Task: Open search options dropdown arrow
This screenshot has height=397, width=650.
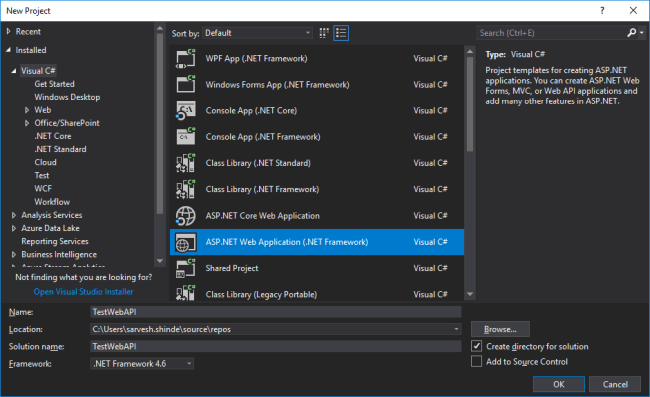Action: coord(642,33)
